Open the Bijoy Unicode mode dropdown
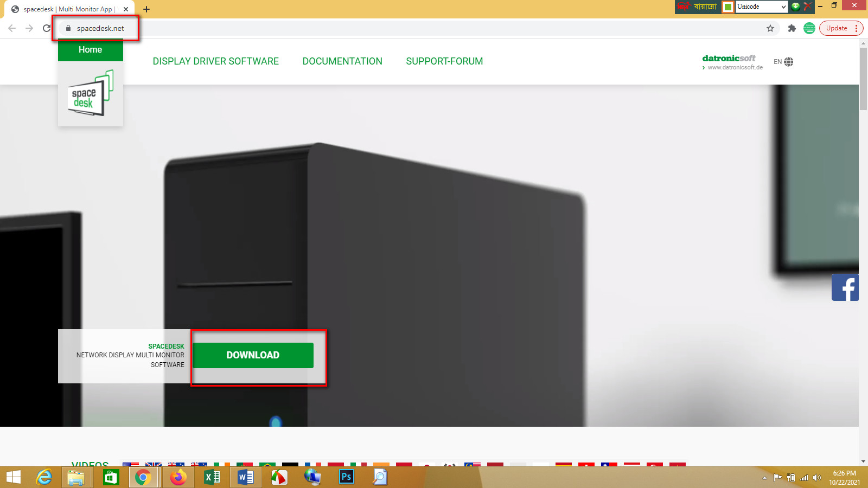868x488 pixels. click(762, 7)
